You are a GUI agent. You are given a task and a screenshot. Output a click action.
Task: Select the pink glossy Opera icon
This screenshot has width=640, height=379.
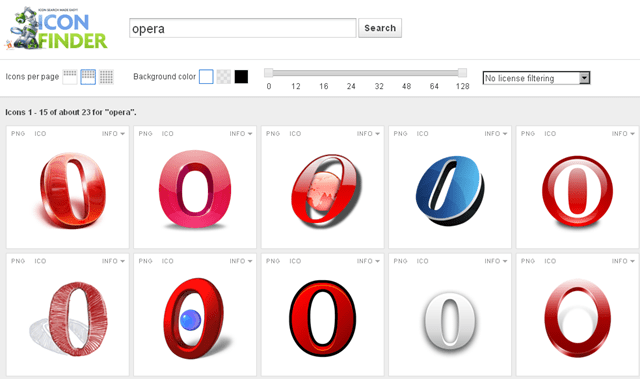click(x=195, y=189)
